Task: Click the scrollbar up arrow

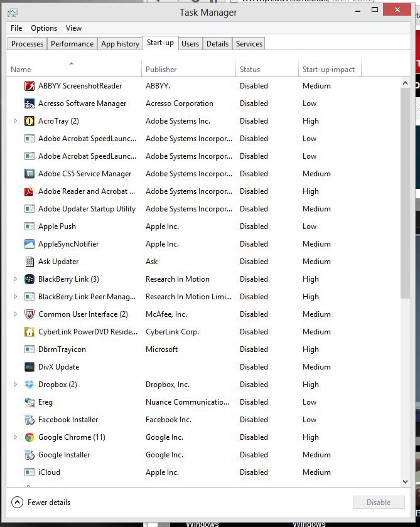Action: click(405, 83)
